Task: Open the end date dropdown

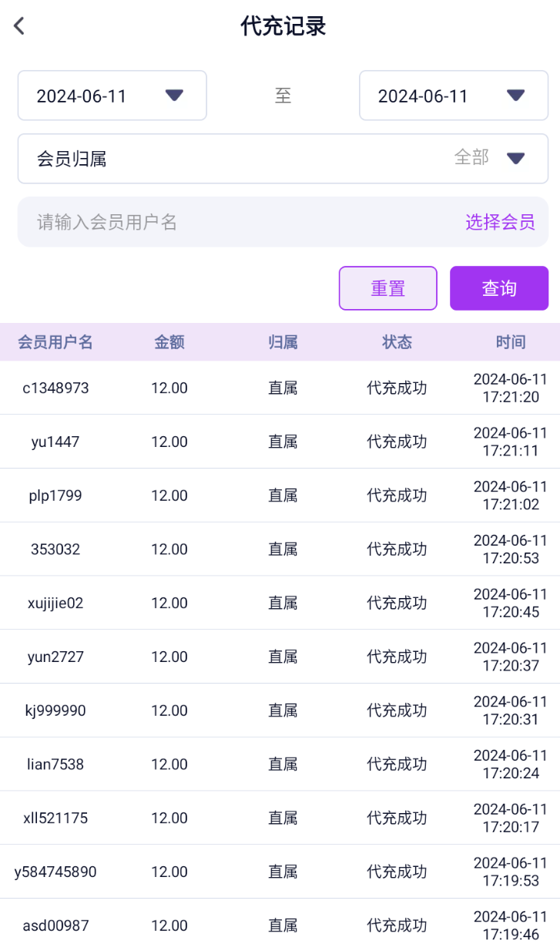Action: point(454,96)
